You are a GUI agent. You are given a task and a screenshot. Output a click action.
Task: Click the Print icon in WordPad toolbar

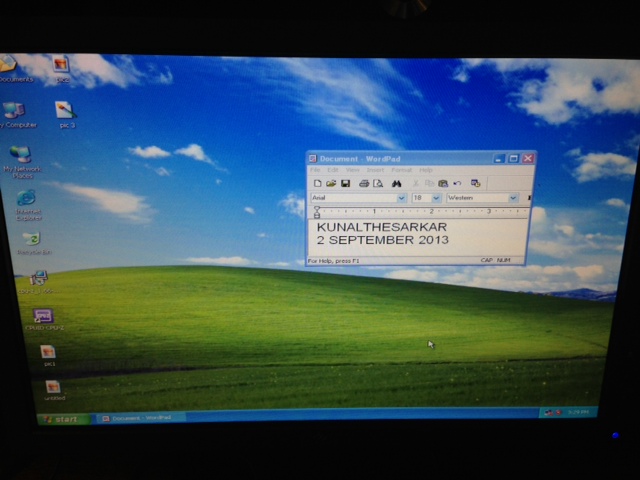[x=364, y=183]
